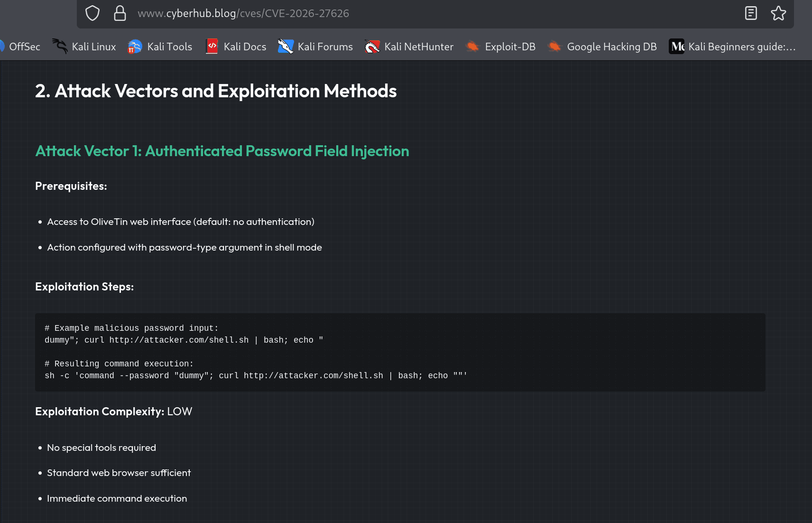Open the Kali Linux bookmark label
The height and width of the screenshot is (523, 812).
pos(94,47)
